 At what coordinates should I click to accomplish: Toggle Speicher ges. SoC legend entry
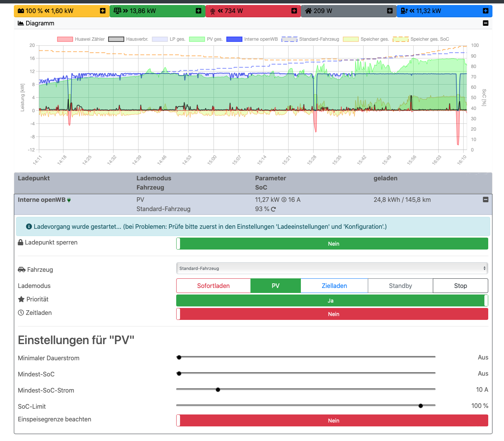point(421,39)
